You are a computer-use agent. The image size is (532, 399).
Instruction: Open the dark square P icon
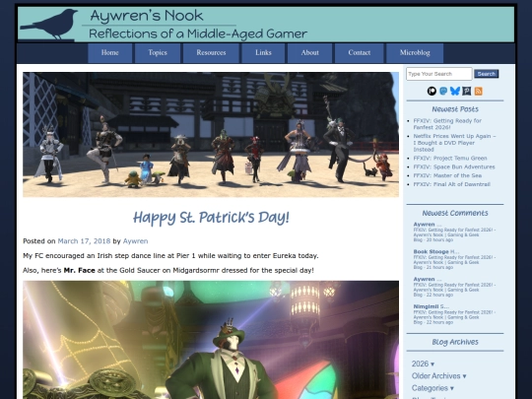tap(467, 91)
